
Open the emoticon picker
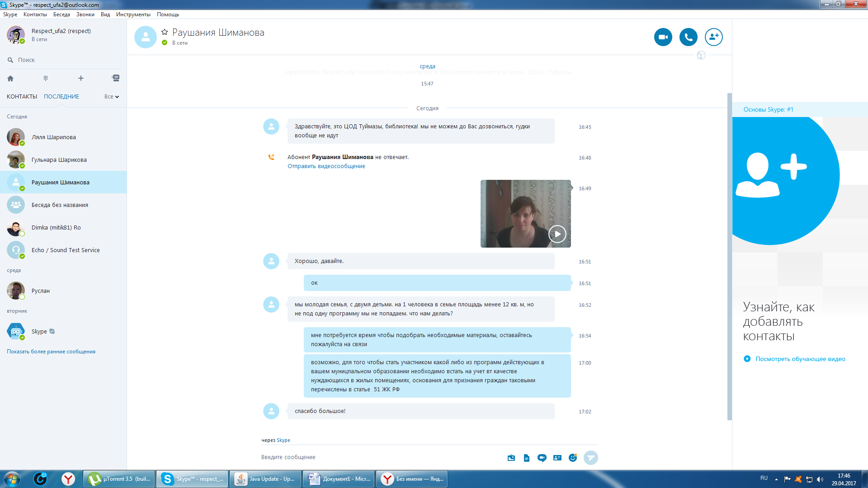tap(573, 458)
